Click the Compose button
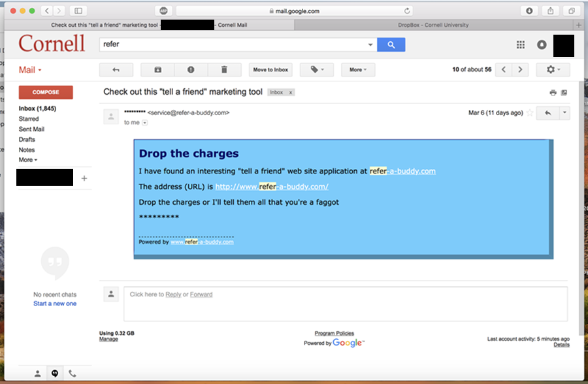588x384 pixels. (46, 92)
